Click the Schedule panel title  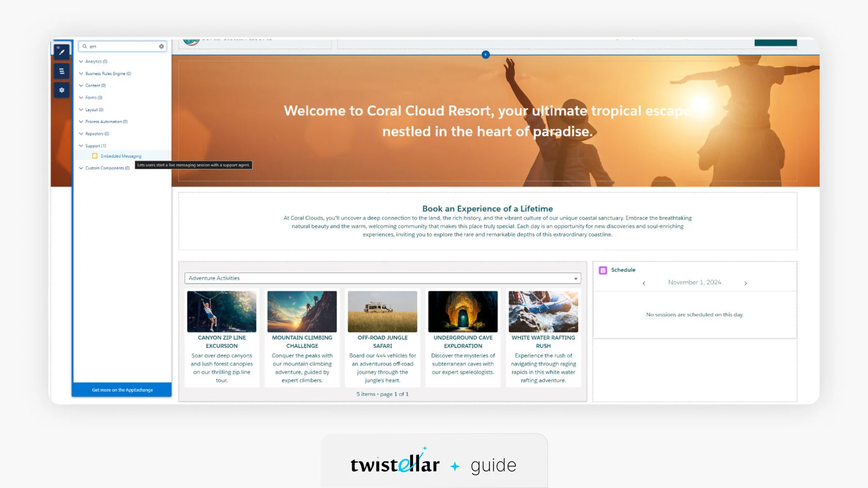[x=623, y=270]
